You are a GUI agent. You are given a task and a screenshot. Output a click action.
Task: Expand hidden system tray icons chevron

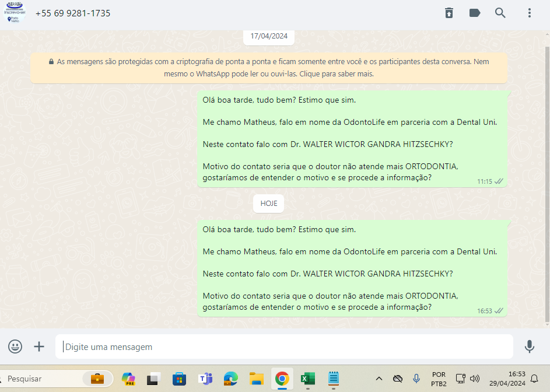379,379
